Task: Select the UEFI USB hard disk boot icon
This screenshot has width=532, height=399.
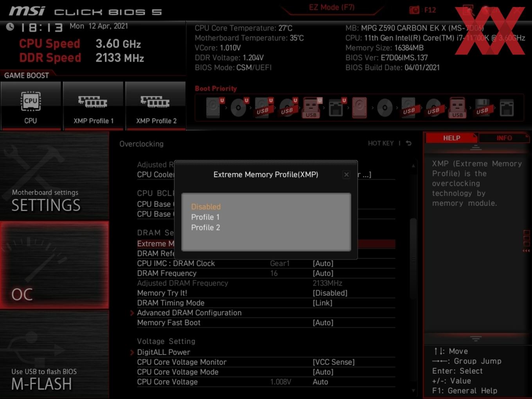Action: click(263, 108)
